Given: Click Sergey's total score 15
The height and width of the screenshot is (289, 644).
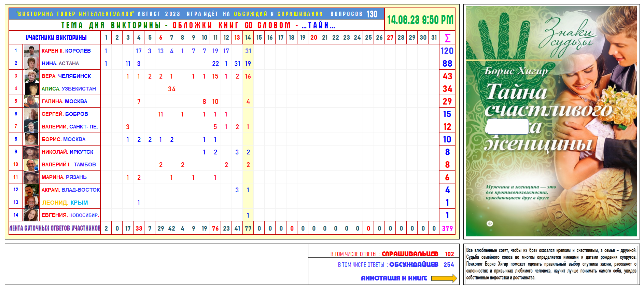Looking at the screenshot, I should click(x=447, y=114).
